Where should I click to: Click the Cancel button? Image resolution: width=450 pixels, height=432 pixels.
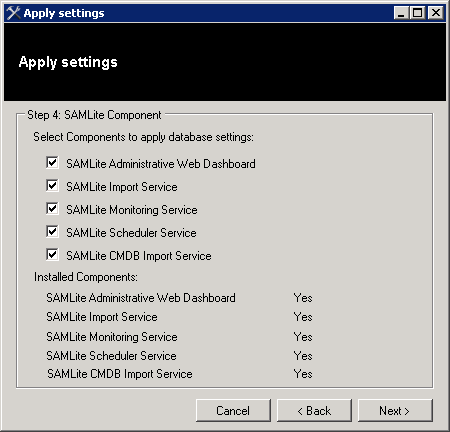pos(233,410)
